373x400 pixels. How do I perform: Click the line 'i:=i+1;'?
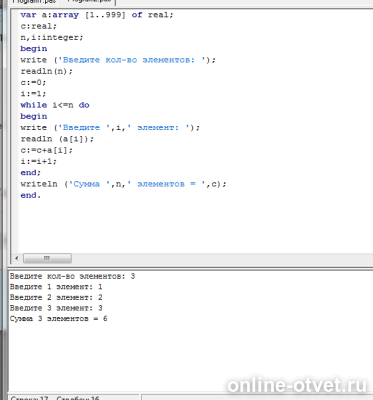click(x=39, y=161)
